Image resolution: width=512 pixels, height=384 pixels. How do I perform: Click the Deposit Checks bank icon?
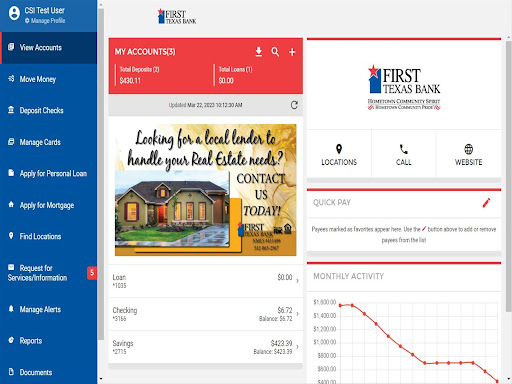[x=11, y=110]
